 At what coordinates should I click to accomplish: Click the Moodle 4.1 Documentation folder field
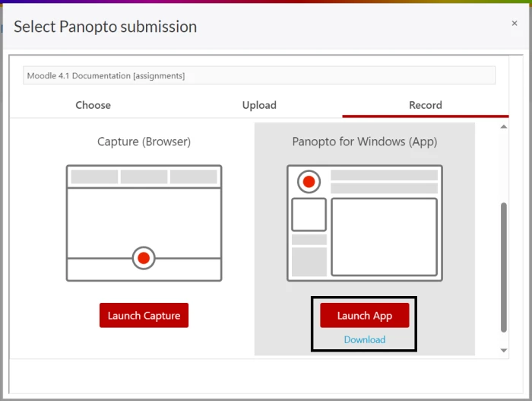coord(259,75)
